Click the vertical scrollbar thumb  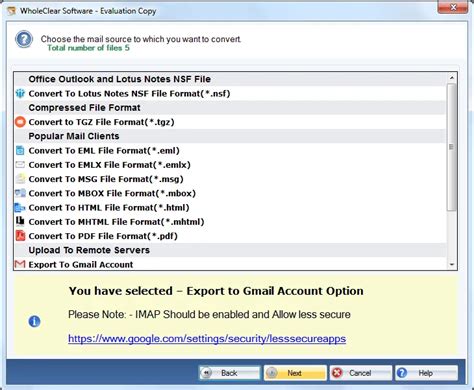pos(452,147)
